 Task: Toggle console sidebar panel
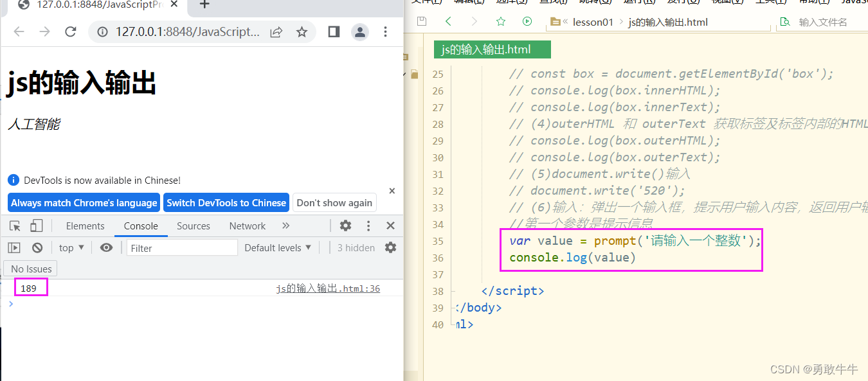(14, 247)
